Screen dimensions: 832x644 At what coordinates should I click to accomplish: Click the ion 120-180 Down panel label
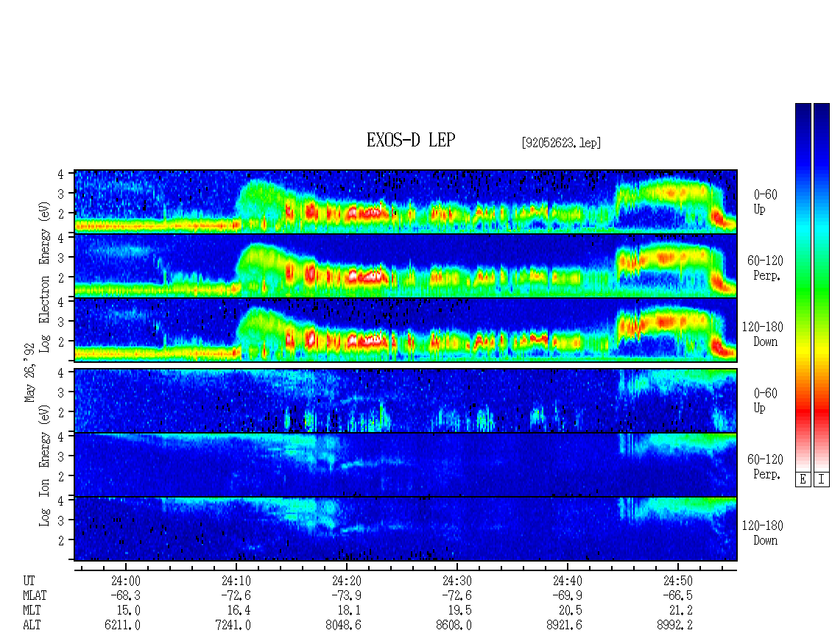(x=763, y=533)
